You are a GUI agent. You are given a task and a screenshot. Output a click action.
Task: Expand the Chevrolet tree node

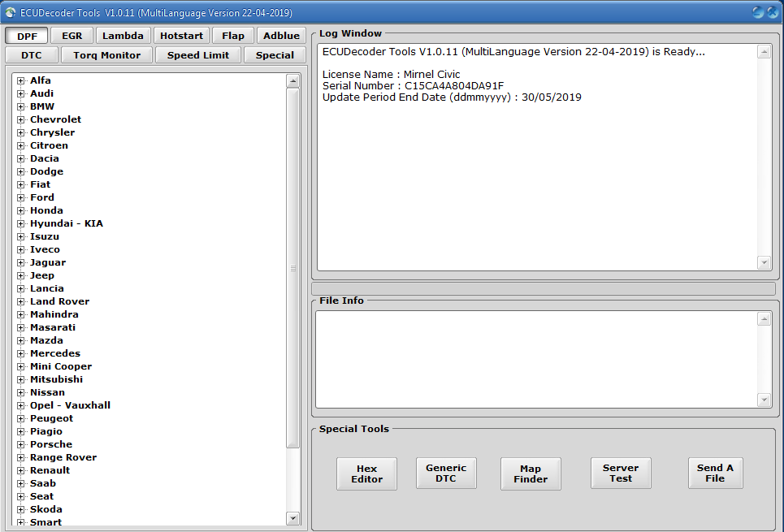click(20, 119)
